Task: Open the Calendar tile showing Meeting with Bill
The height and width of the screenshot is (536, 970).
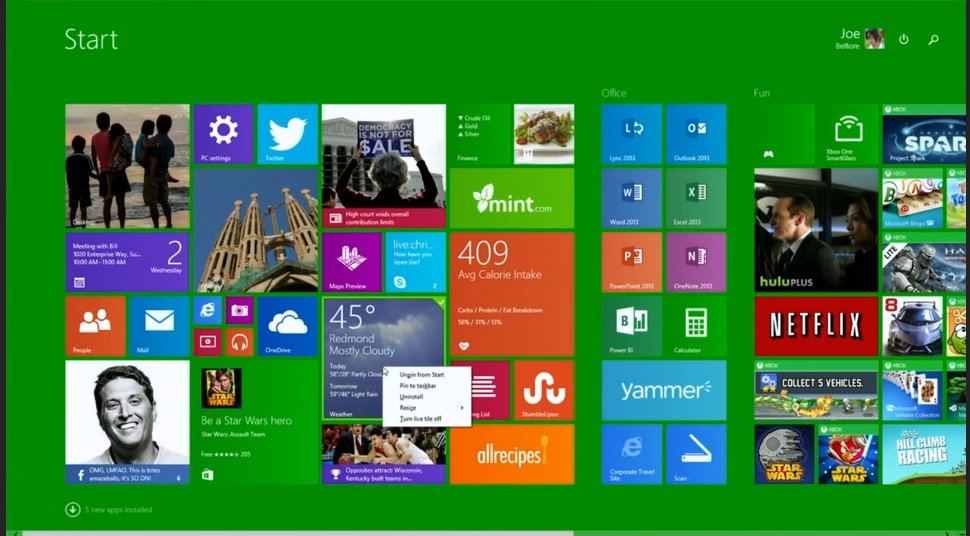Action: (x=127, y=262)
